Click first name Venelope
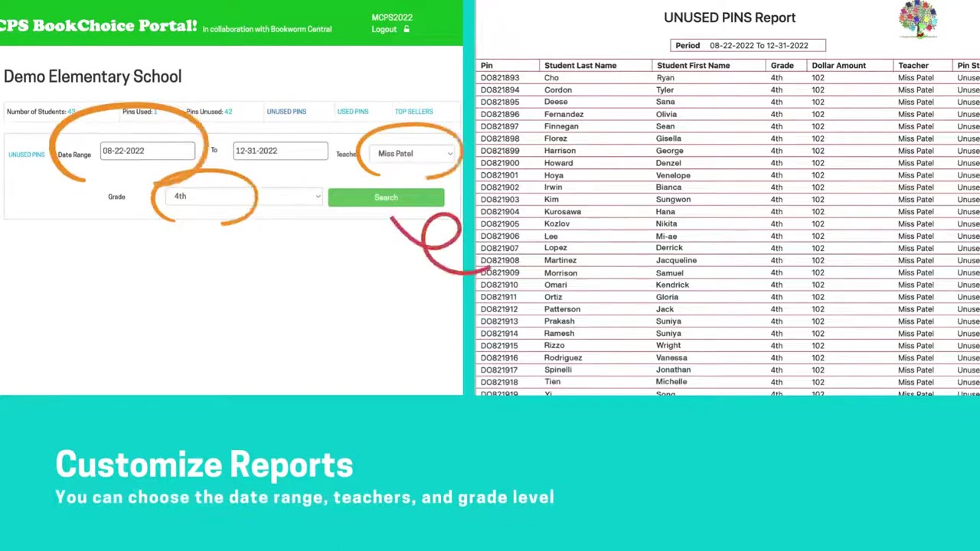This screenshot has width=980, height=551. 673,175
